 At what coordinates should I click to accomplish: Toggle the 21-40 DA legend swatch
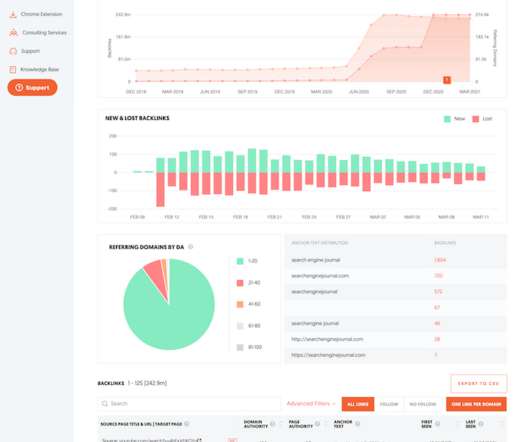[240, 282]
